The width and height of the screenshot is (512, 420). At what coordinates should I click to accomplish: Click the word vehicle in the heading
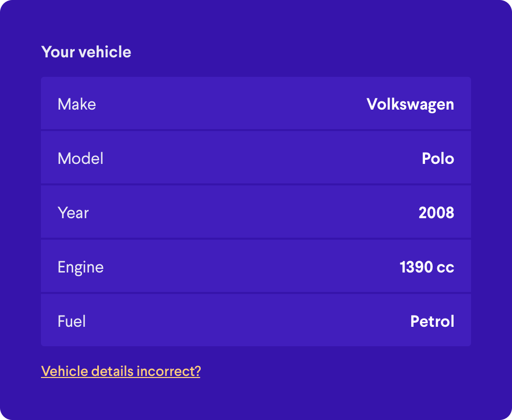point(105,52)
